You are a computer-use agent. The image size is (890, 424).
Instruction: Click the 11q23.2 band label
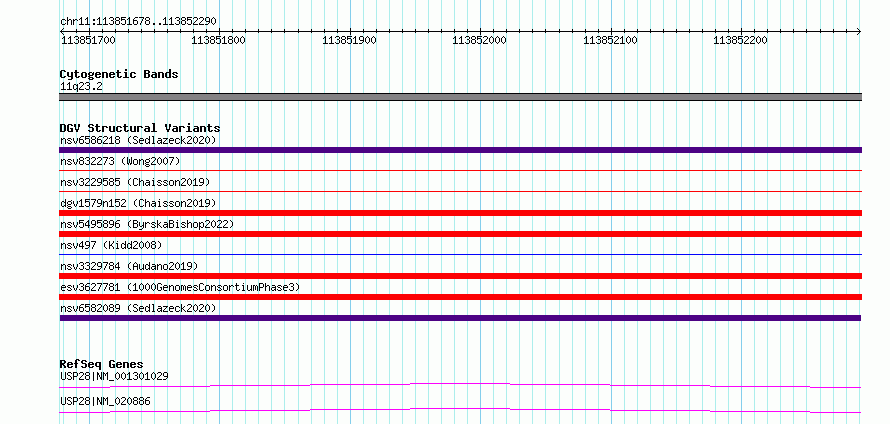(81, 87)
